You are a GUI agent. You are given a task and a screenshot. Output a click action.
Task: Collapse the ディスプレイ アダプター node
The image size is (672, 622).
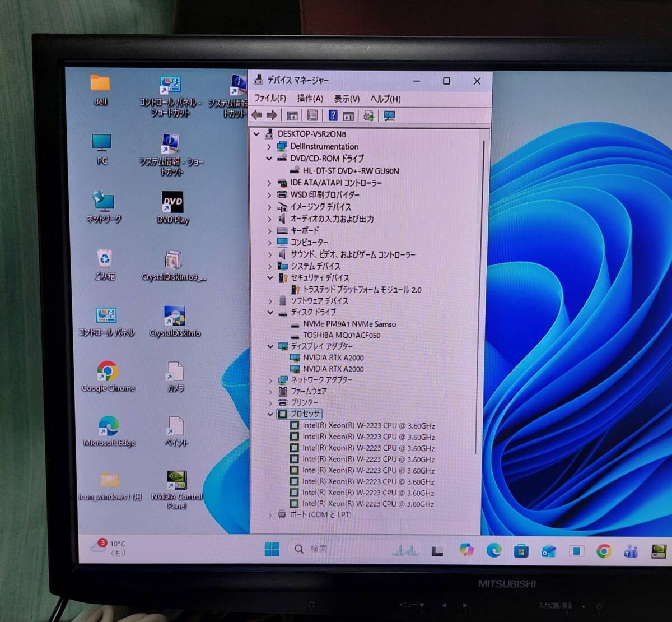pyautogui.click(x=270, y=347)
